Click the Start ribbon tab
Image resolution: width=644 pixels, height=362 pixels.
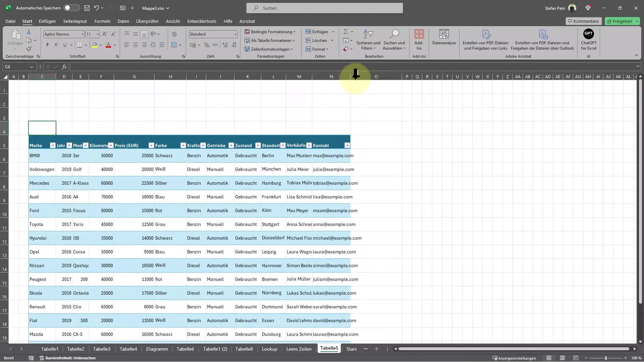[27, 21]
